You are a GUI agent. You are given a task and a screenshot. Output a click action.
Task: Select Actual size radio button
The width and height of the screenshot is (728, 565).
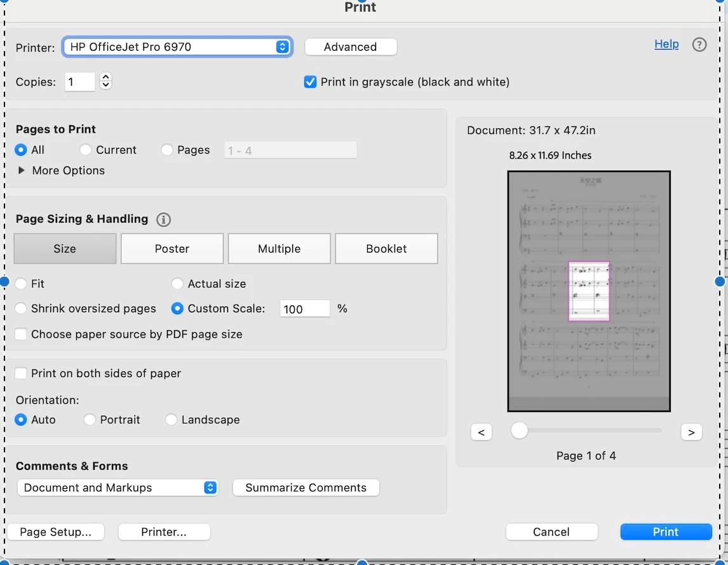[x=177, y=283]
